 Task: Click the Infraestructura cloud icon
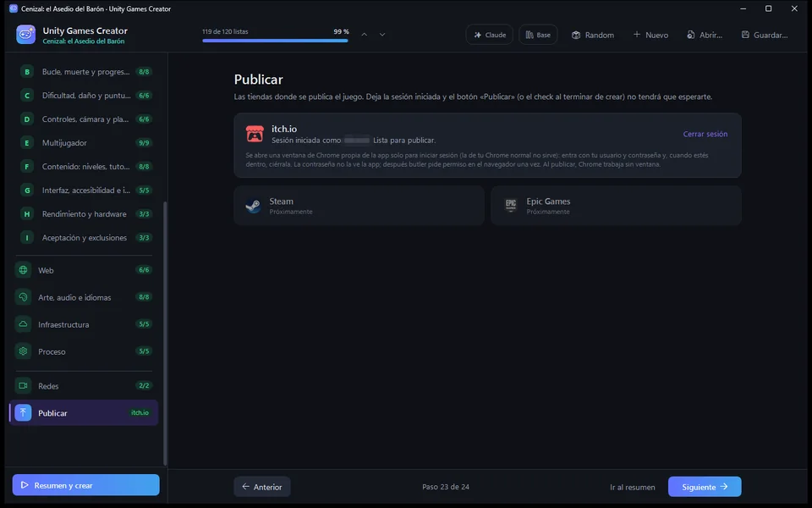[24, 324]
